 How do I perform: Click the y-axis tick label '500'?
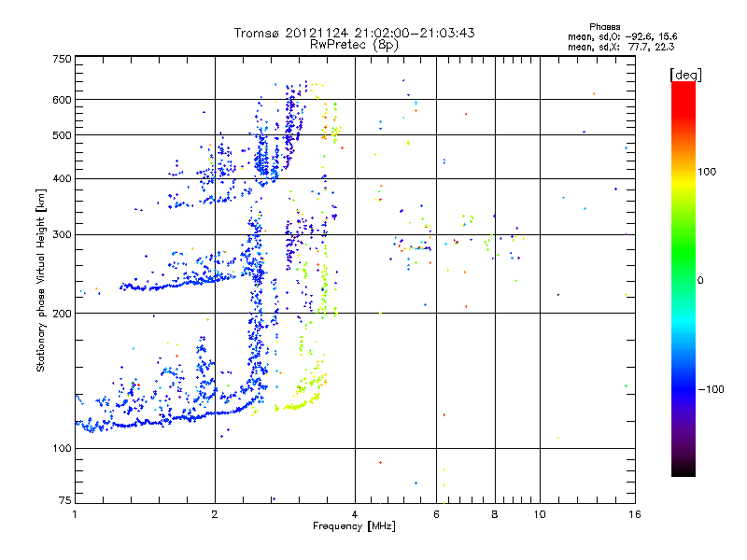62,135
